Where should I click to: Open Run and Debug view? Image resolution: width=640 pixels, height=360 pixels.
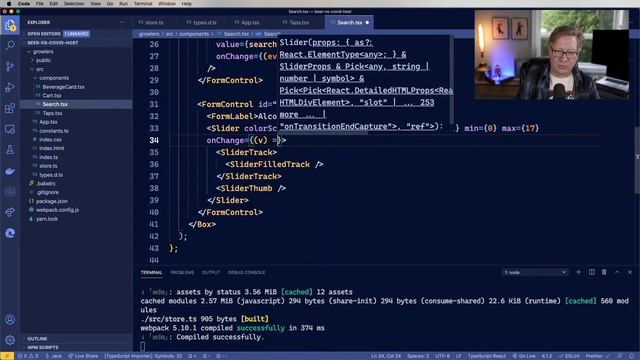coord(10,87)
